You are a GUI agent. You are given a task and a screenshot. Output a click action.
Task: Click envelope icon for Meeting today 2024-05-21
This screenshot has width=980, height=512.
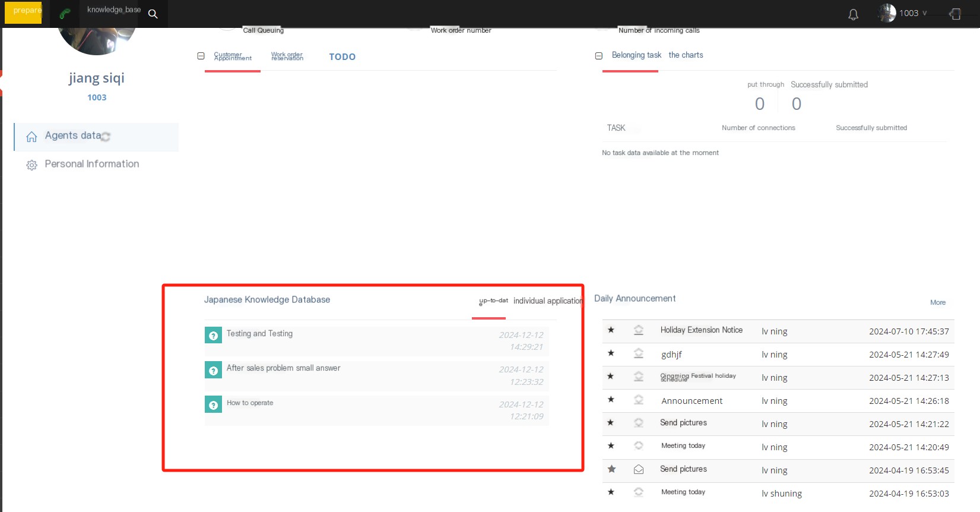pos(639,445)
